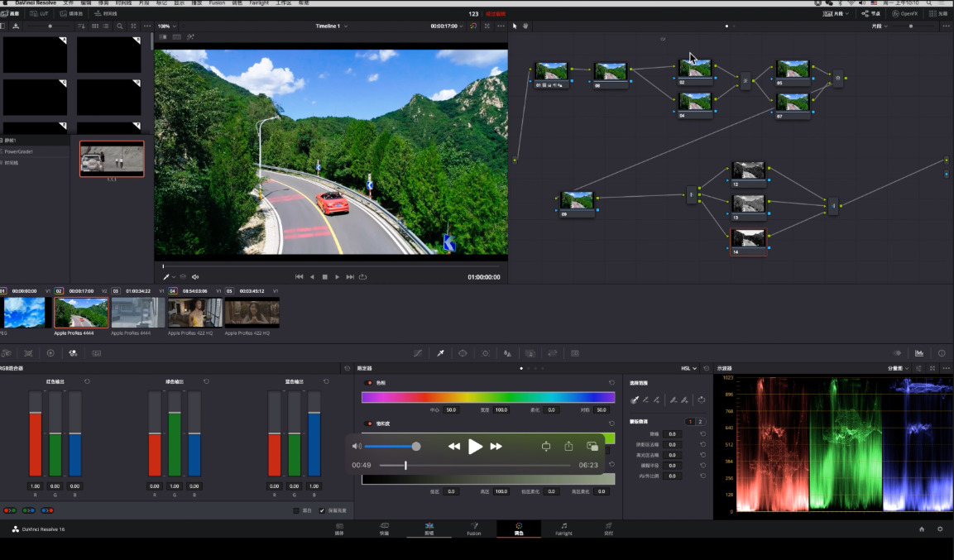Open the HSL qualifier mode dropdown
The image size is (954, 560).
pyautogui.click(x=688, y=368)
